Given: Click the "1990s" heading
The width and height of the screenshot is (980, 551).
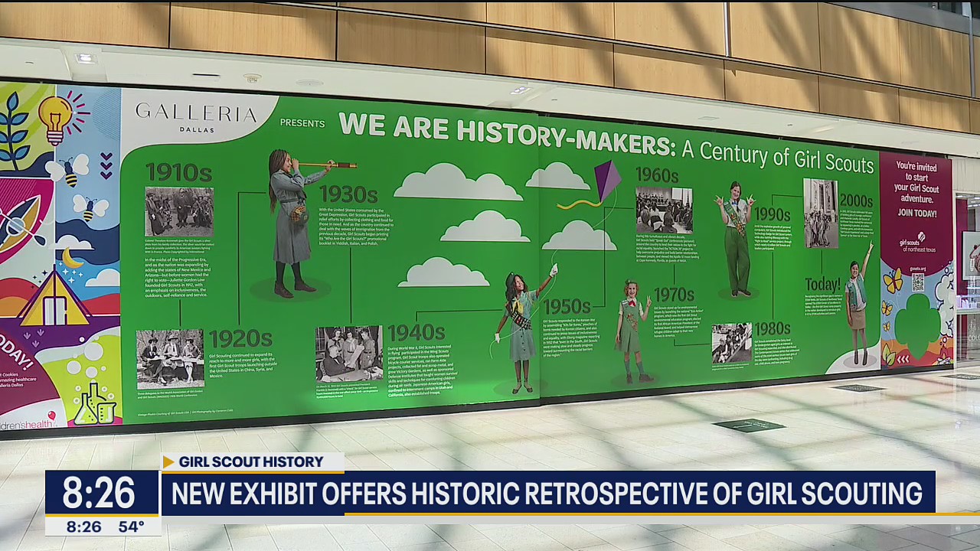Looking at the screenshot, I should pyautogui.click(x=773, y=214).
